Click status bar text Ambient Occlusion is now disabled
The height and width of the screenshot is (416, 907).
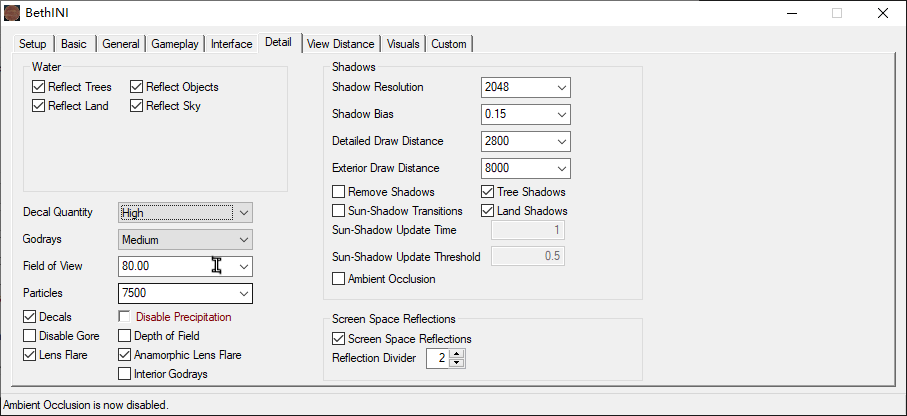[86, 405]
